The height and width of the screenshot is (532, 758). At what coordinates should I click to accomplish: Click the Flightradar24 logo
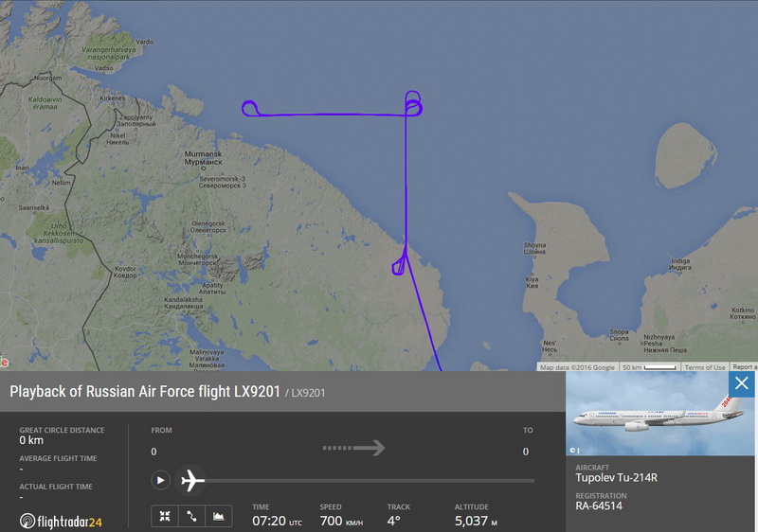61,522
